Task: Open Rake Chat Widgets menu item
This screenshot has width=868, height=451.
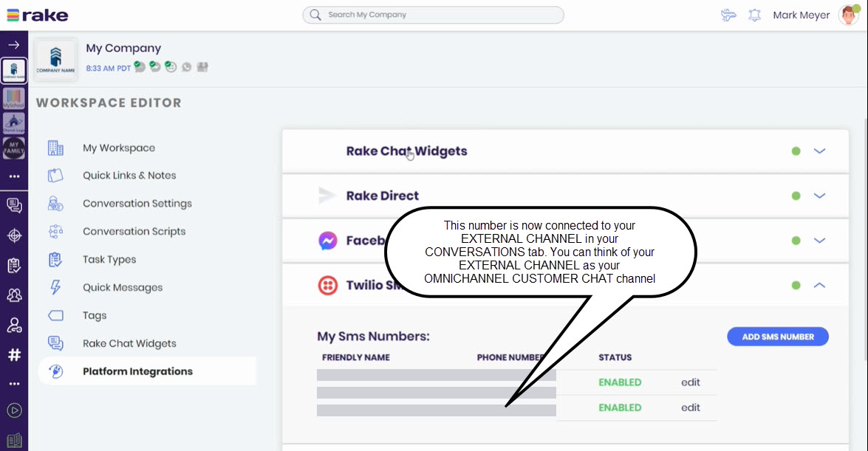Action: 129,344
